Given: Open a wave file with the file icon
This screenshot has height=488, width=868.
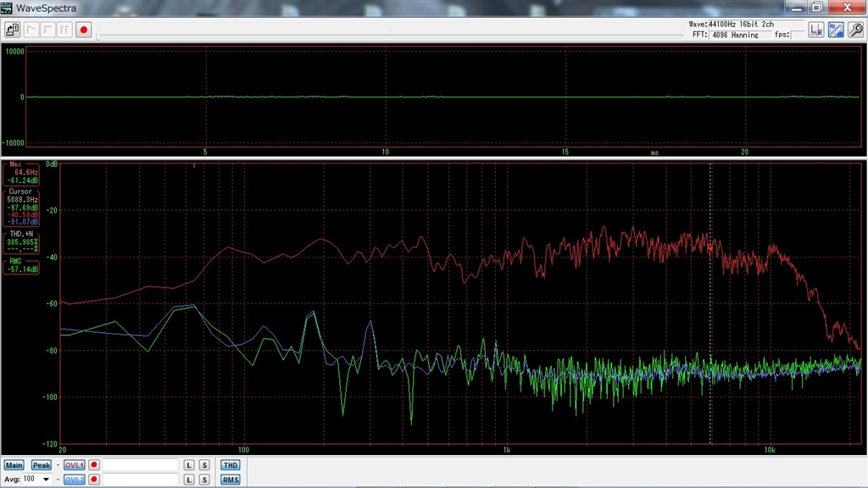Looking at the screenshot, I should tap(12, 30).
